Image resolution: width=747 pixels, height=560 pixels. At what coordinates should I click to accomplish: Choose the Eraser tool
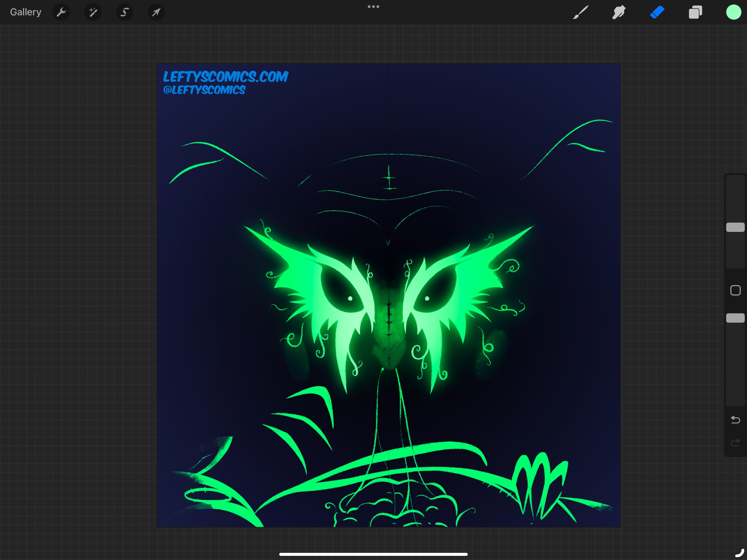click(x=657, y=12)
